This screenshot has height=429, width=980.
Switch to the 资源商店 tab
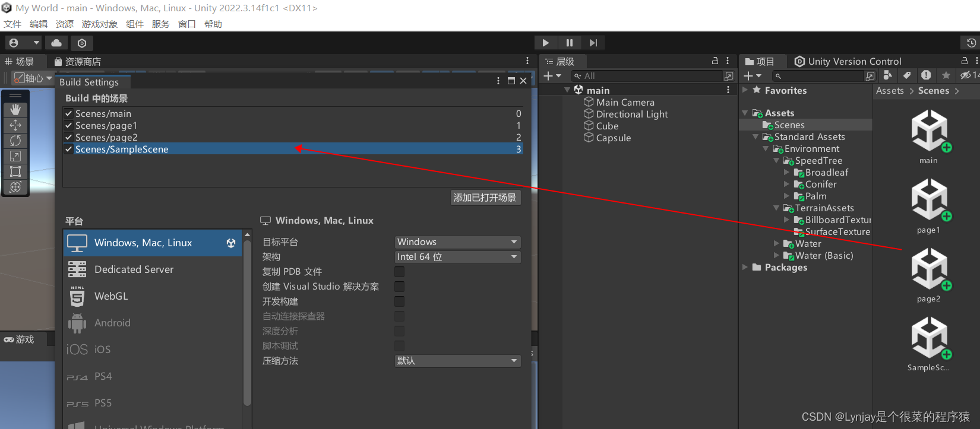(x=77, y=61)
